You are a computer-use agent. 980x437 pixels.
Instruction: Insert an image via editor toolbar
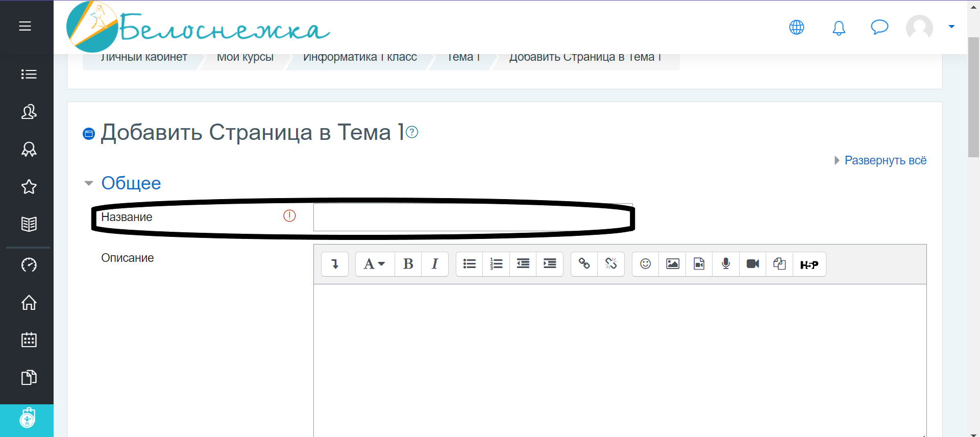(672, 264)
